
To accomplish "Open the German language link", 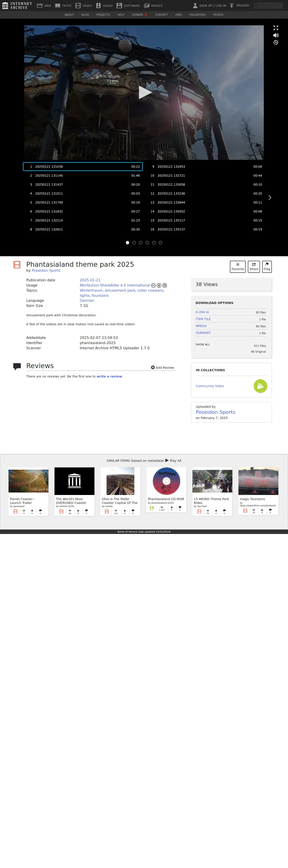I will (x=87, y=301).
